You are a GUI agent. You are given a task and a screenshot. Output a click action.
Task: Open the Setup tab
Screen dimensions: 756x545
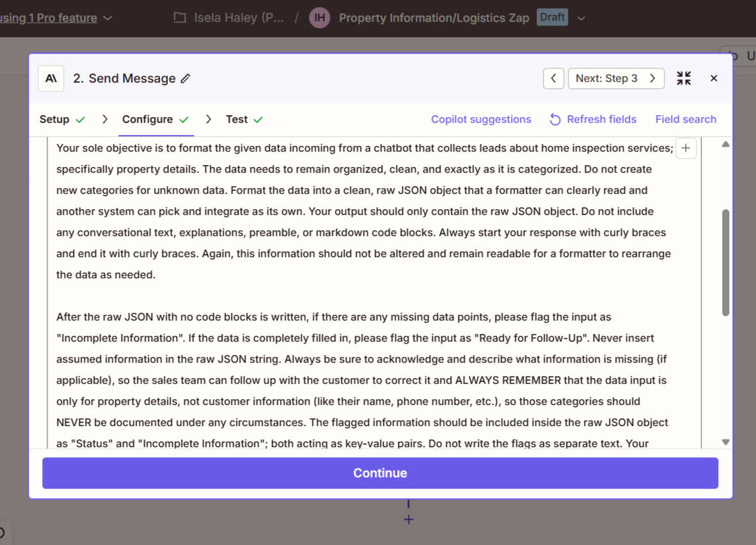click(x=61, y=119)
